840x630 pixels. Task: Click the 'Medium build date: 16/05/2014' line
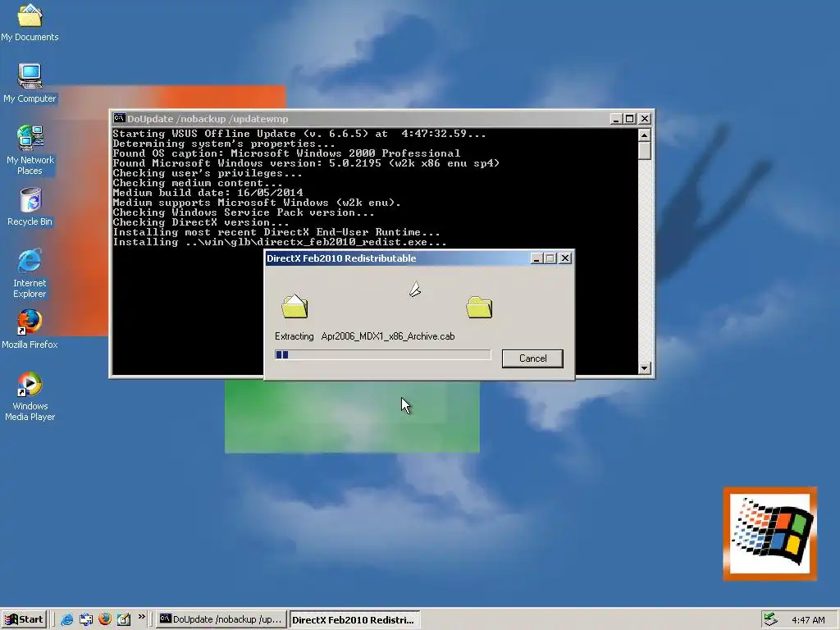coord(208,192)
